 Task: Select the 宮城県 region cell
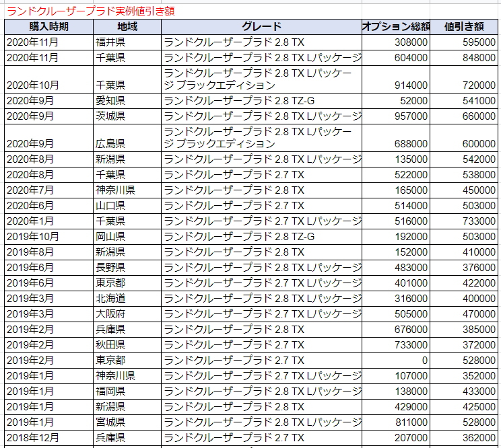pos(127,422)
